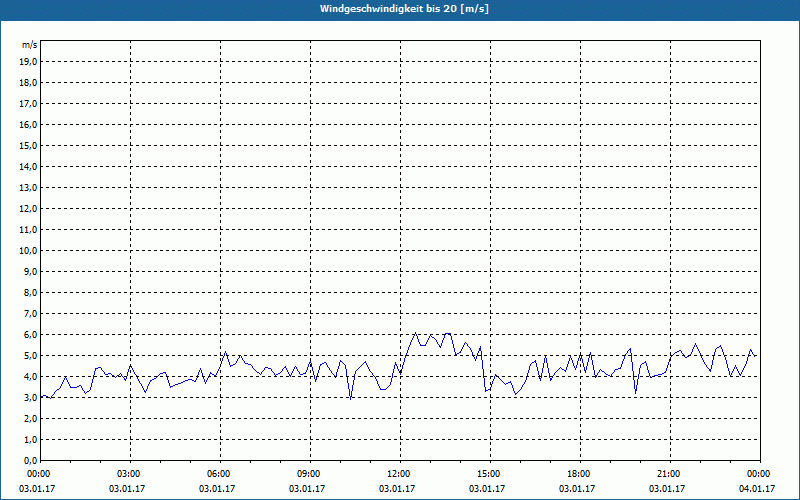Click the 5,0 y-axis label
The height and width of the screenshot is (500, 800).
pos(31,356)
